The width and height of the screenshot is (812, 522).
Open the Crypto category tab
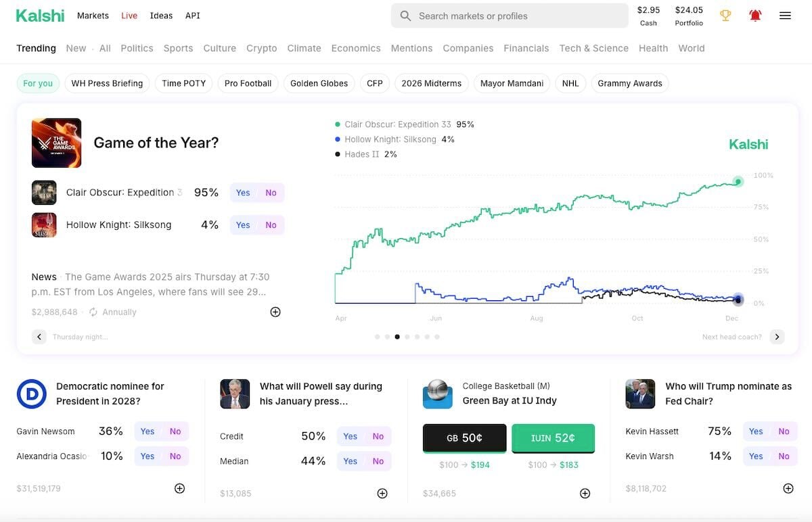tap(261, 48)
